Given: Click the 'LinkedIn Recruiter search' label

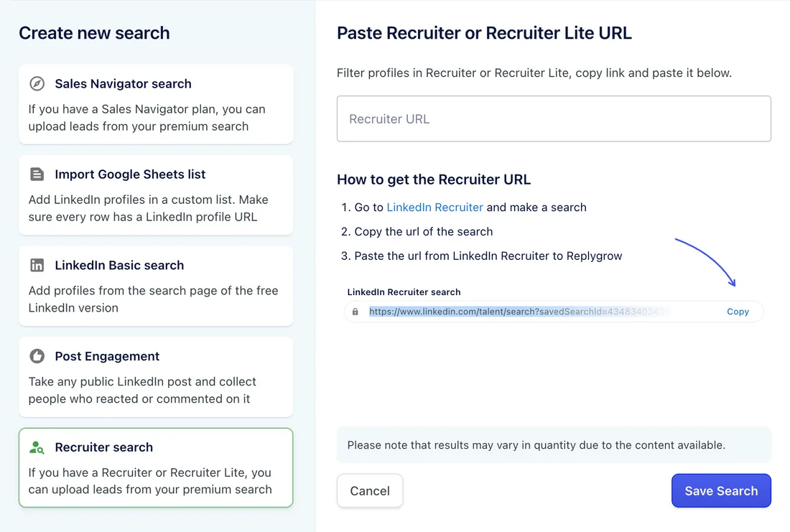Looking at the screenshot, I should 404,292.
